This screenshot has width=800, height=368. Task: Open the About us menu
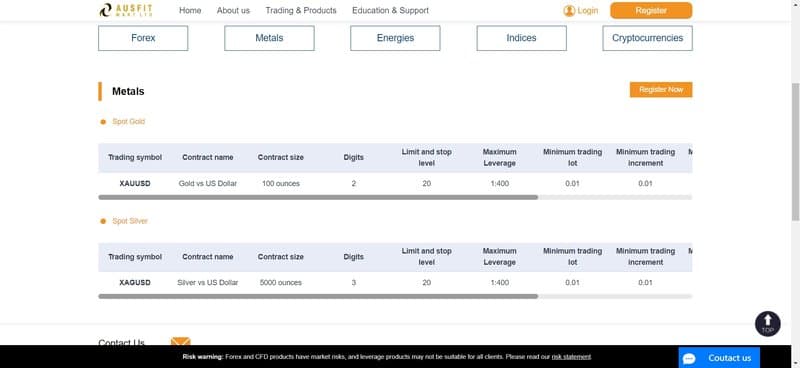(x=233, y=10)
